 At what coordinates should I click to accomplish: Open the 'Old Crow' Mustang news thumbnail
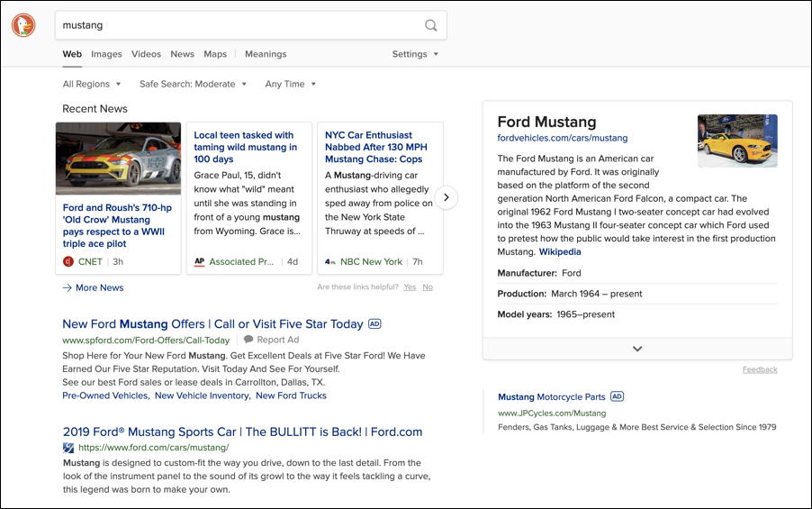click(118, 159)
